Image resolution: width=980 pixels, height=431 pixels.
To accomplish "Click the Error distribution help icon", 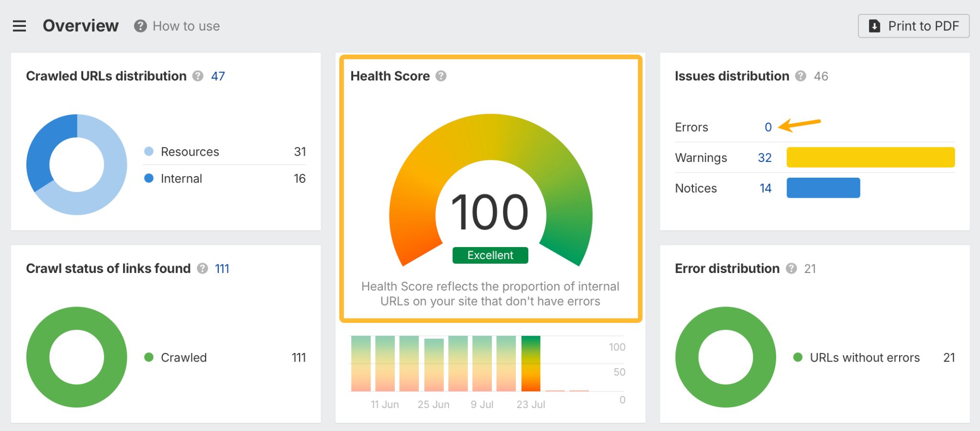I will [792, 269].
